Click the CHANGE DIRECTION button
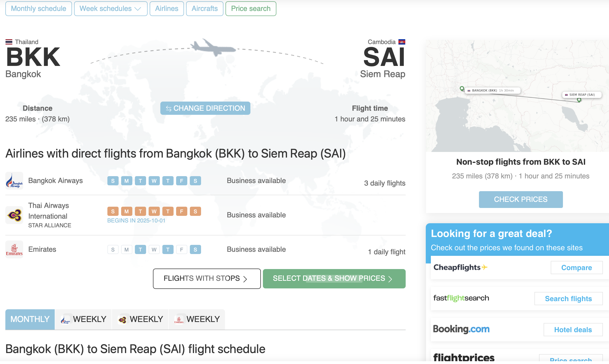 (x=205, y=108)
